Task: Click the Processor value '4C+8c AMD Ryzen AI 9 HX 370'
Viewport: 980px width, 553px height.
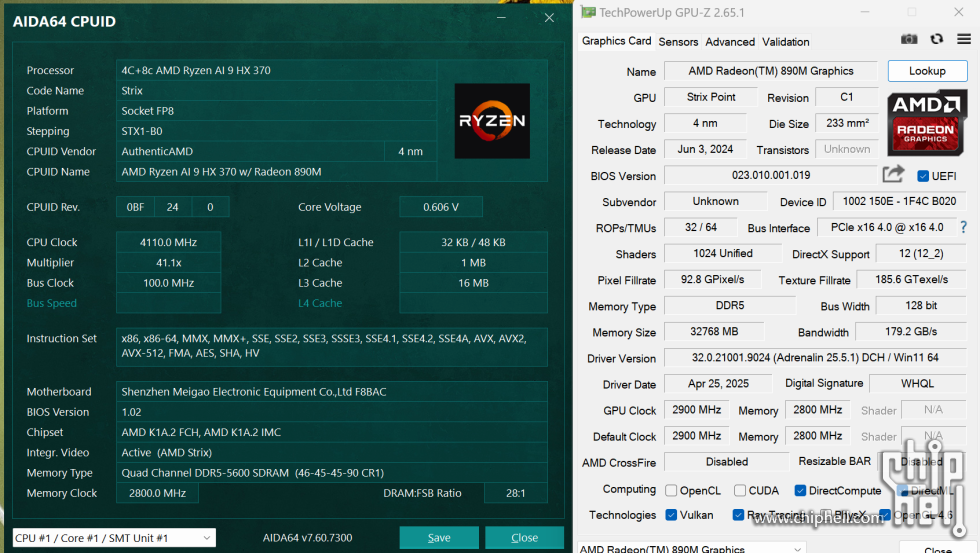Action: click(196, 70)
